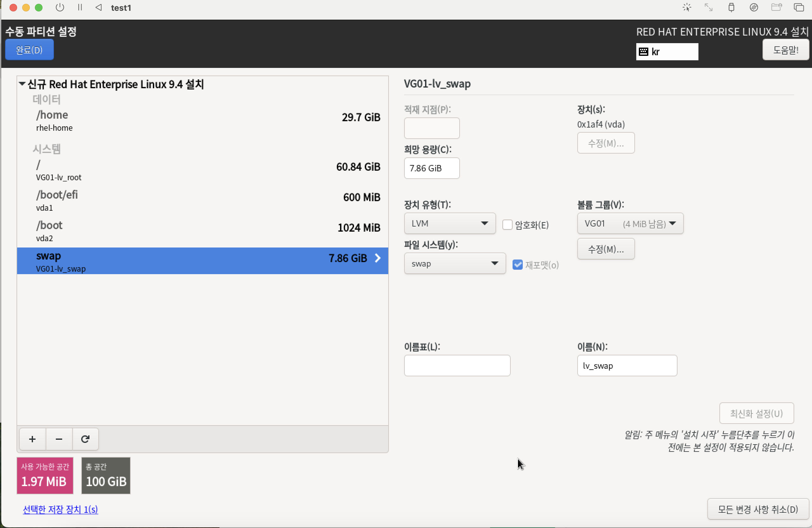Viewport: 812px width, 528px height.
Task: Click the 완료(D) done button
Action: [29, 50]
